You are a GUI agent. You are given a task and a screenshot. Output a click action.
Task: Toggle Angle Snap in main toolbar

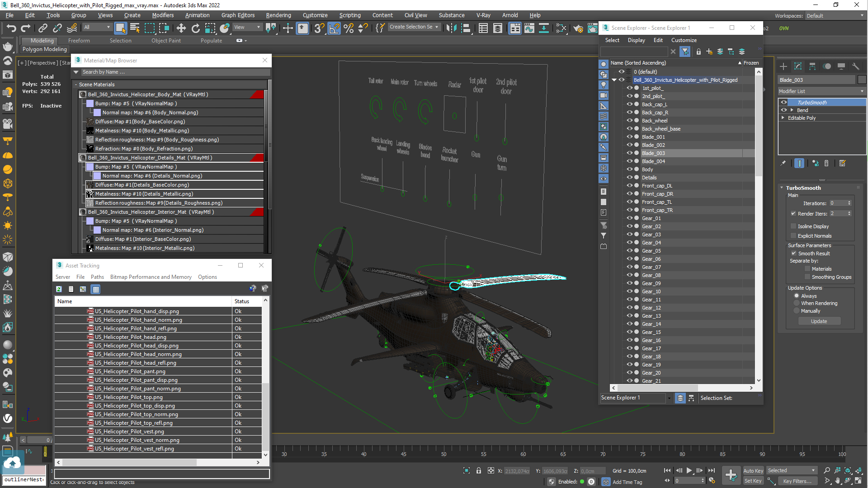pos(334,28)
